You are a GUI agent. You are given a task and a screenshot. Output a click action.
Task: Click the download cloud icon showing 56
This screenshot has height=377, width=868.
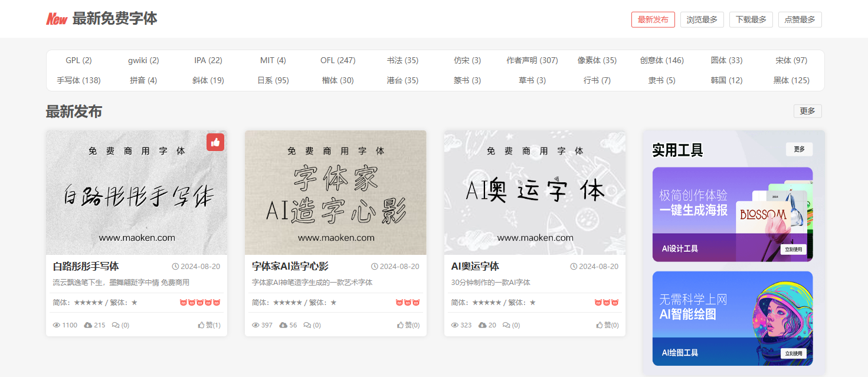click(283, 325)
